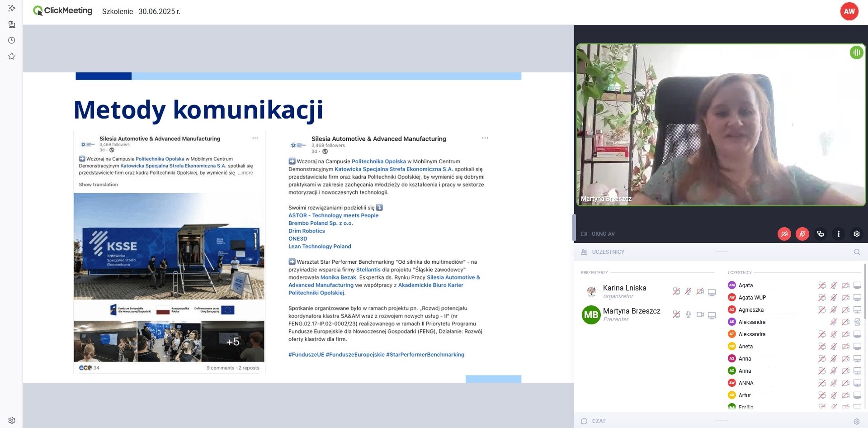Open 'Brembo Poland Sp. z o.o.' link

pyautogui.click(x=321, y=223)
